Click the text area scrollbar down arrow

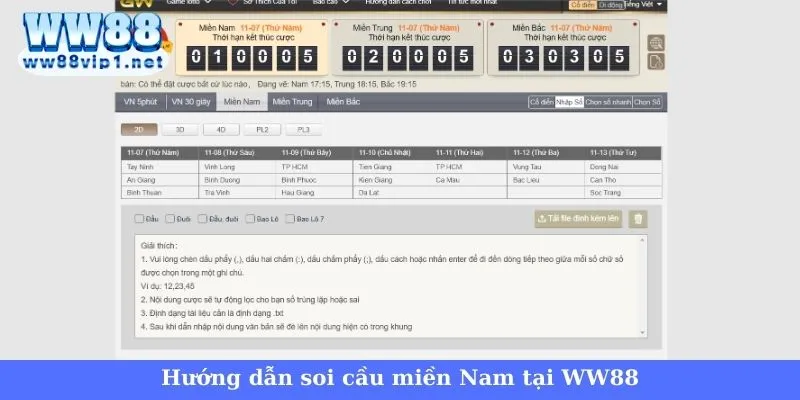(x=643, y=333)
